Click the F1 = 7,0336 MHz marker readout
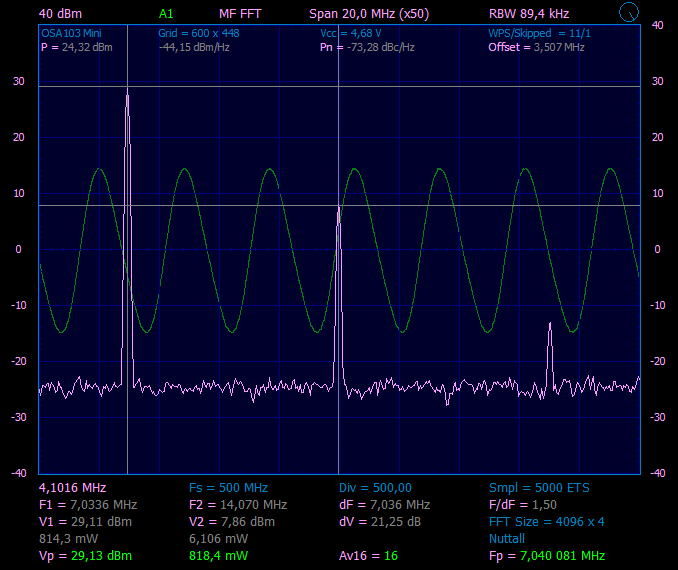This screenshot has width=678, height=570. (87, 504)
